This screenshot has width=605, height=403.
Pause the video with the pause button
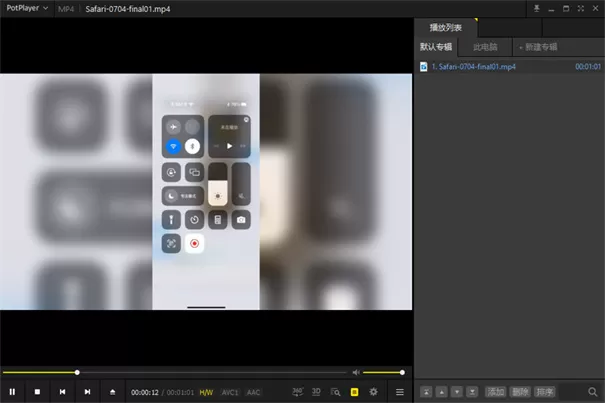[x=12, y=392]
